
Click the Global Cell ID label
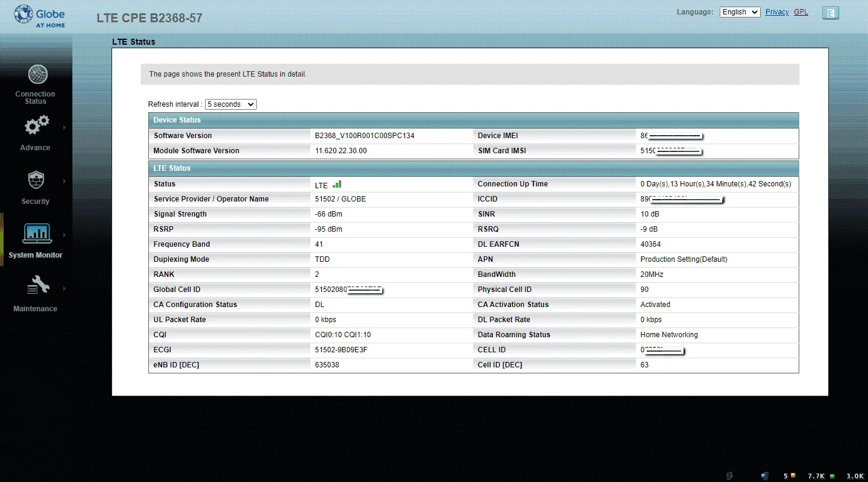tap(177, 290)
